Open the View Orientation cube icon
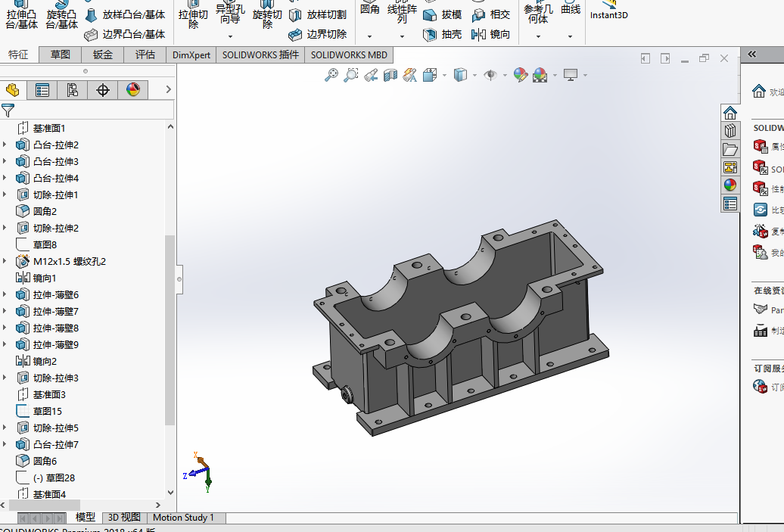This screenshot has width=784, height=532. point(430,75)
